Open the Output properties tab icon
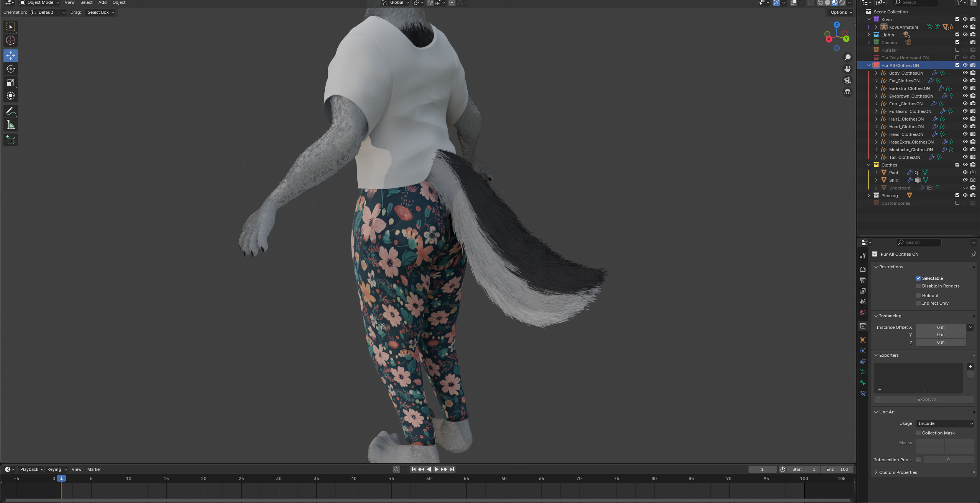 862,280
